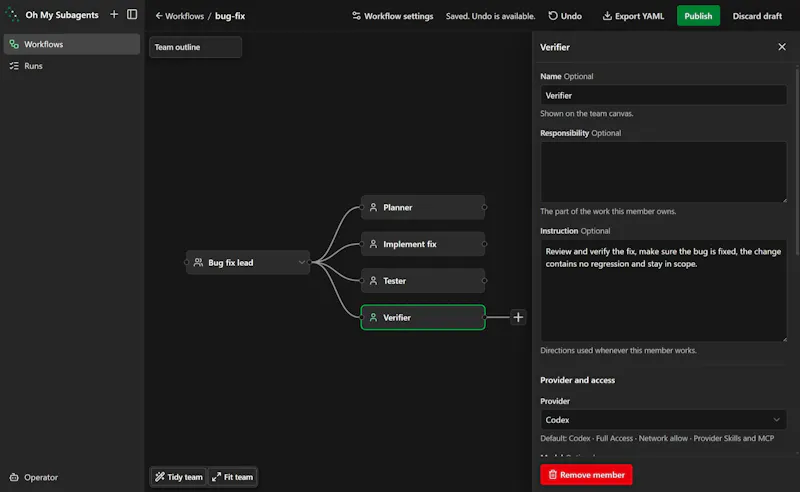Select the Verifier node on canvas
The width and height of the screenshot is (800, 492).
[x=423, y=317]
